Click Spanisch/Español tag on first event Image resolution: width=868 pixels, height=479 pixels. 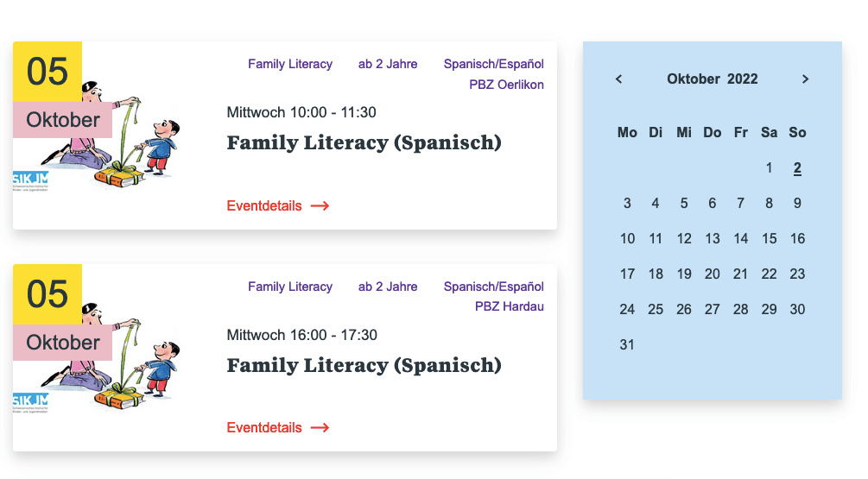[494, 64]
